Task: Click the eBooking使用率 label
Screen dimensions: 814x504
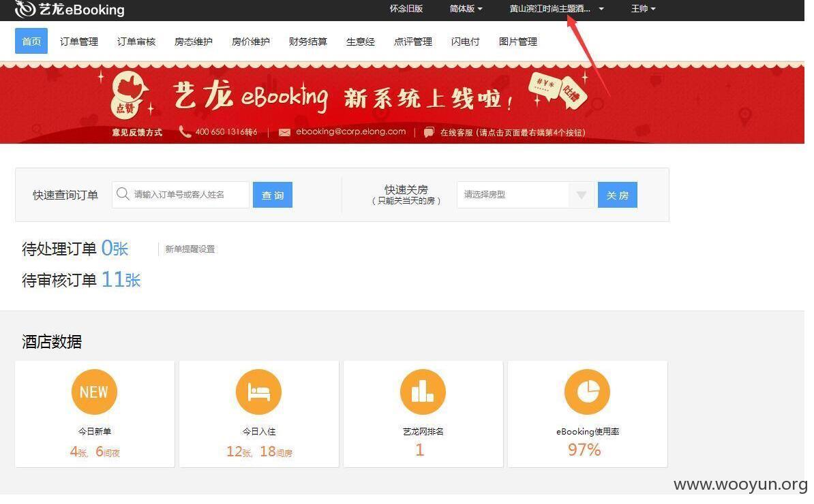Action: point(587,431)
